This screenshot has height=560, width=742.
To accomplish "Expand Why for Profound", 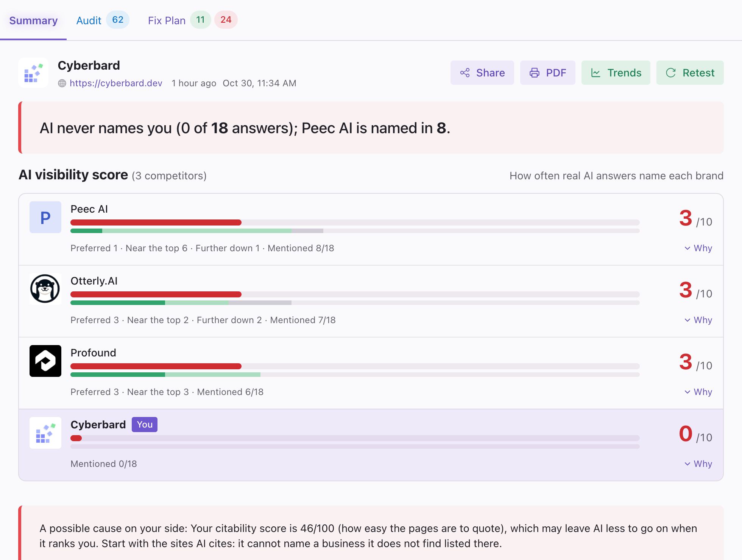I will [698, 392].
